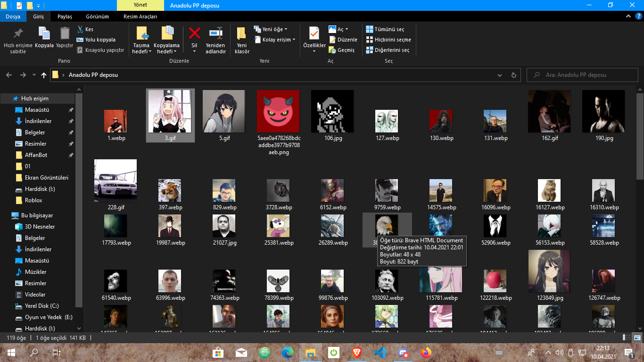Viewport: 644px width, 362px height.
Task: Click Hiçbirini seçme to clear selection
Action: coord(389,40)
